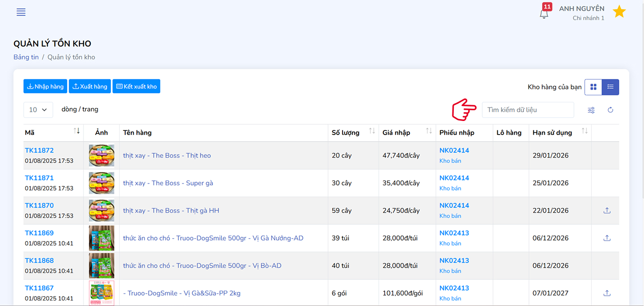Focus the Tìm kiếm dữ liệu search field
Image resolution: width=644 pixels, height=306 pixels.
click(528, 110)
